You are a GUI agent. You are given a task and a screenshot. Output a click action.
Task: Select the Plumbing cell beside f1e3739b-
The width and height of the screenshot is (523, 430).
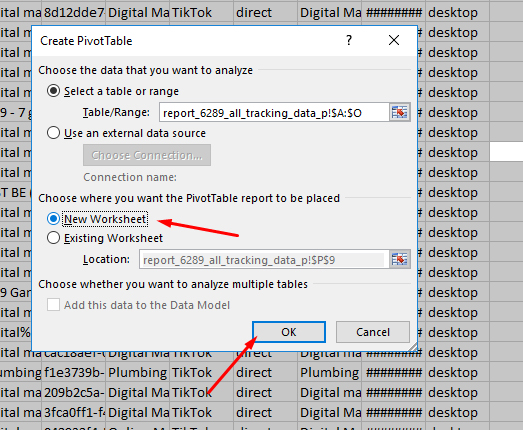pyautogui.click(x=138, y=372)
